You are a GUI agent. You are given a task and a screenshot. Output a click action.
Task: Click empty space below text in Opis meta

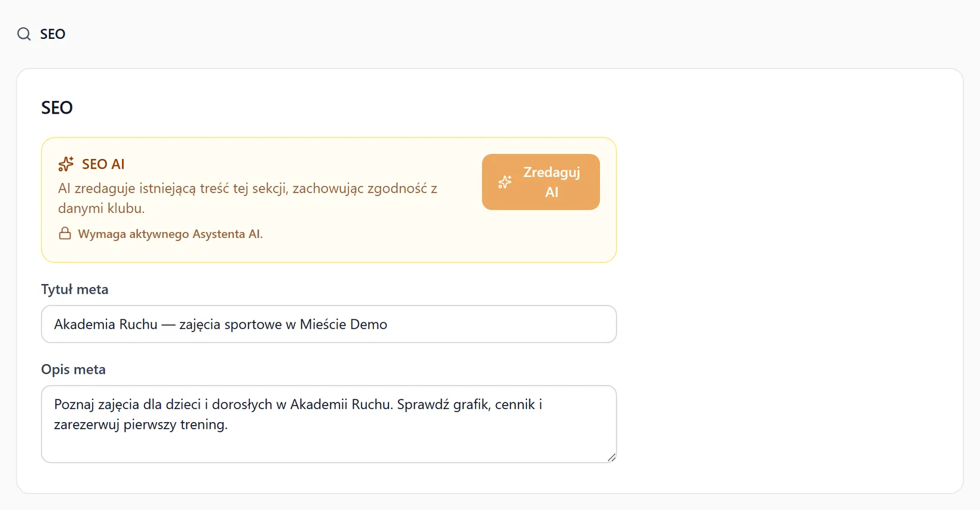329,447
